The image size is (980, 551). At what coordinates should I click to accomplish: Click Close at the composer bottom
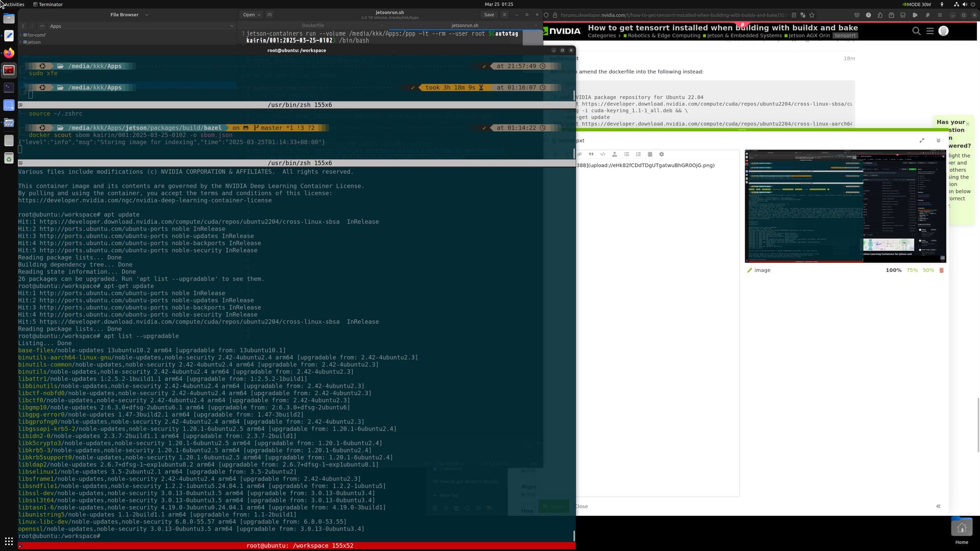581,507
